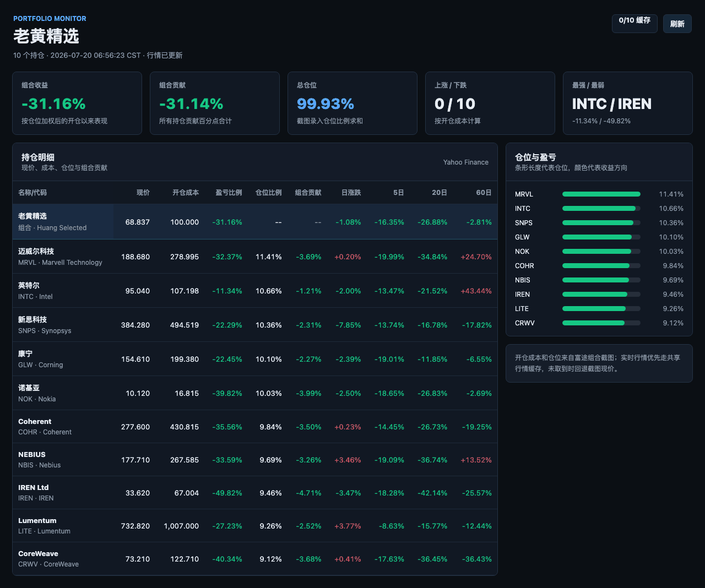The image size is (705, 588).
Task: Open the 诺基亚 holding row
Action: [255, 393]
